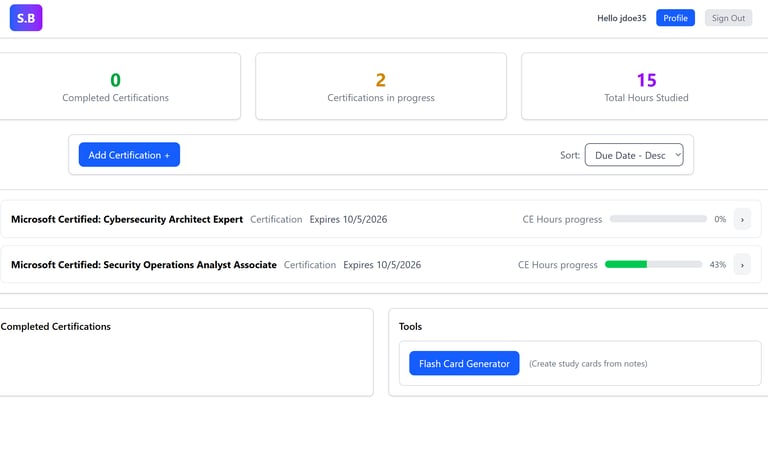Select Microsoft Certified: Security Operations Analyst Associate title
768x449 pixels.
(x=144, y=265)
